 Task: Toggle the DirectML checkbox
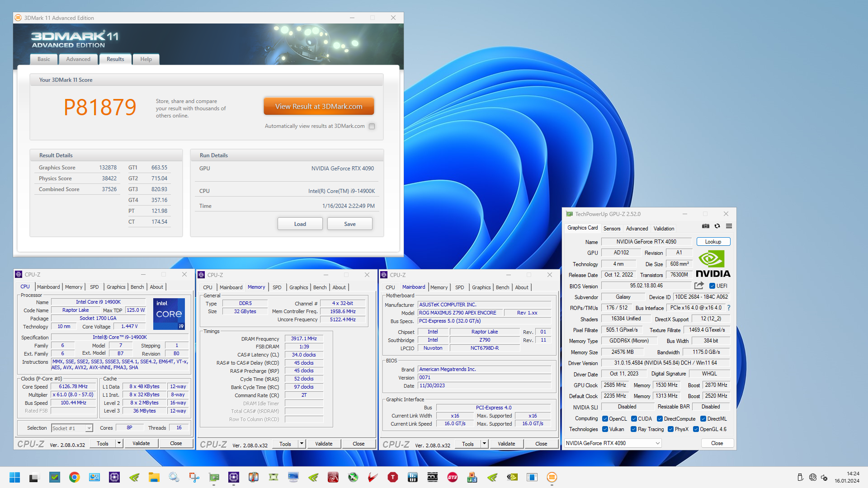[703, 419]
